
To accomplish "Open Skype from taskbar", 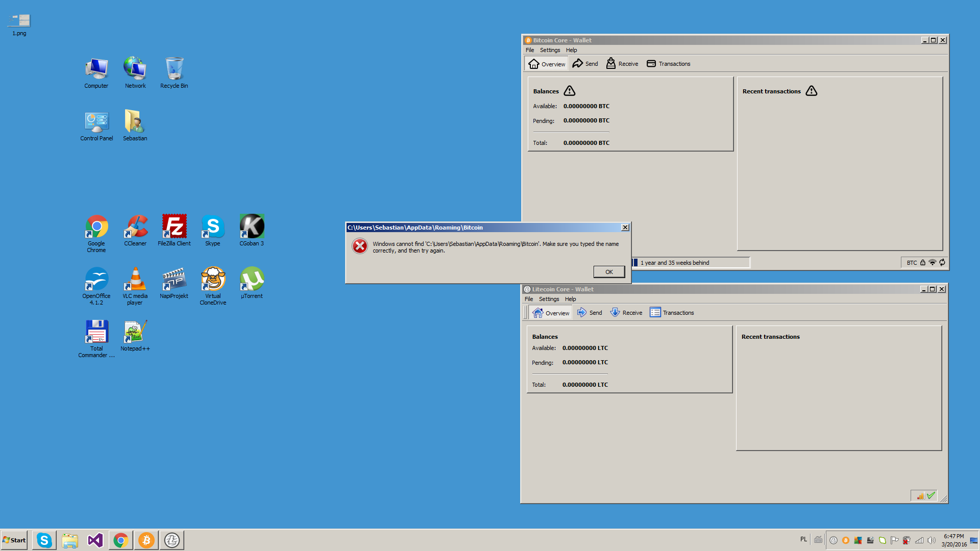I will tap(44, 540).
